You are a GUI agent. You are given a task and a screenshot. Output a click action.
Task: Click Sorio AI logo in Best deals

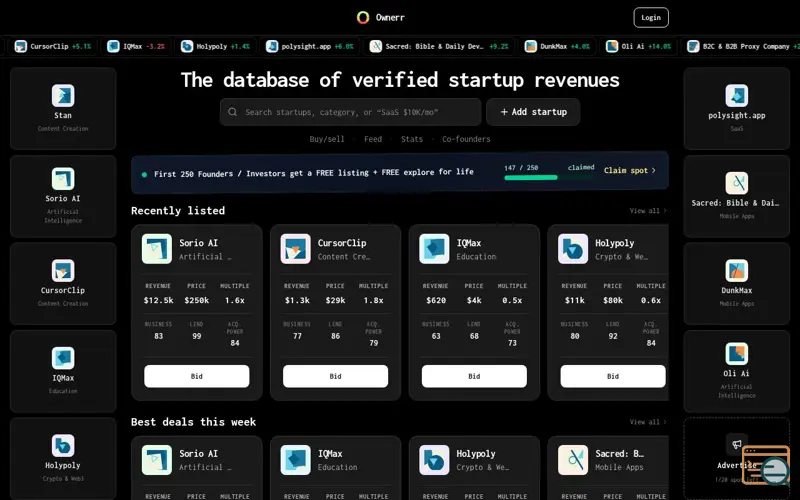click(x=157, y=460)
